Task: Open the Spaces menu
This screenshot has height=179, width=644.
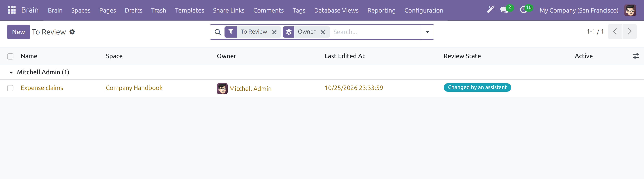Action: click(x=81, y=10)
